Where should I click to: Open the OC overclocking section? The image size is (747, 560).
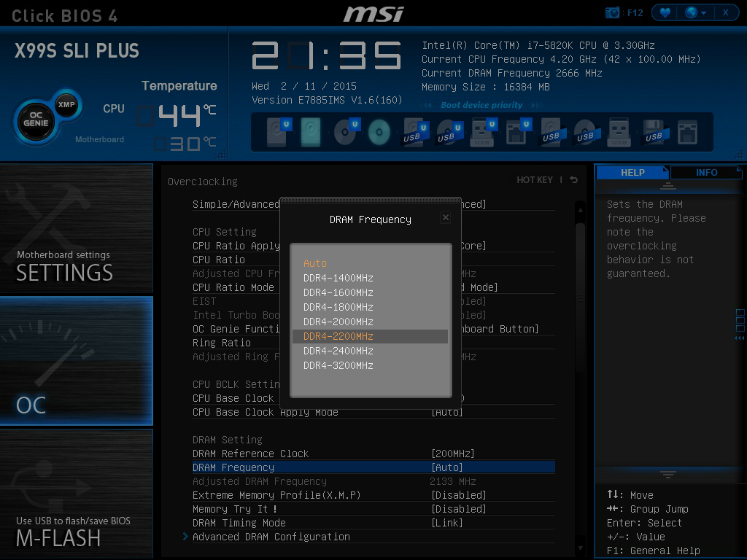76,360
